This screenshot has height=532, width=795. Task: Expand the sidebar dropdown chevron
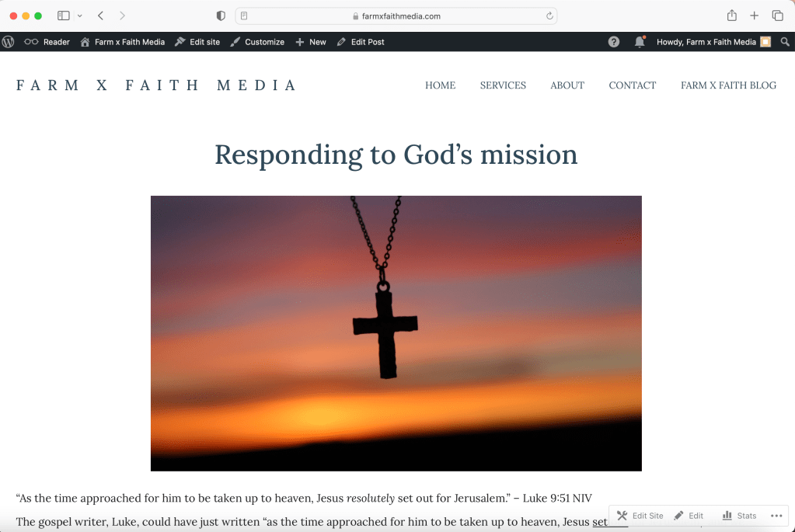pos(79,16)
